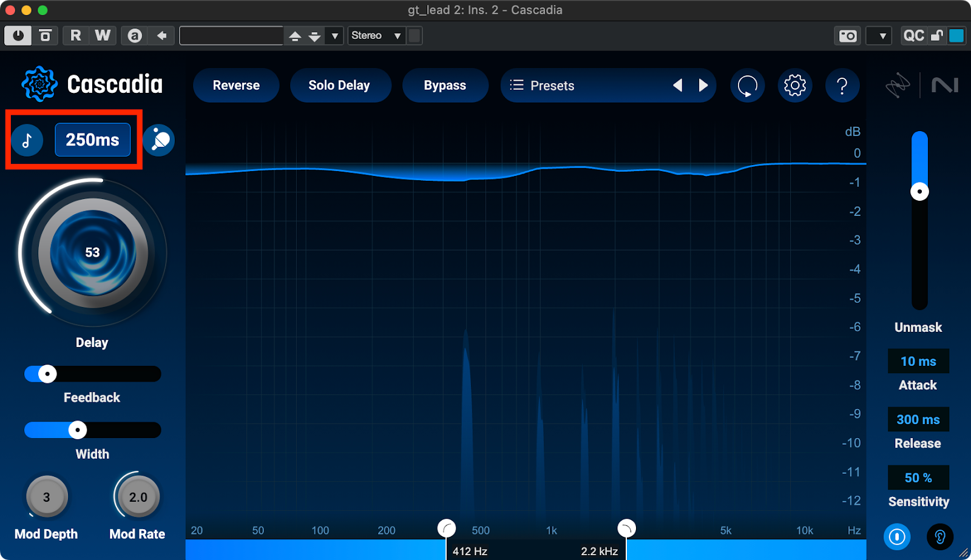Toggle the Unmask power button

point(897,537)
